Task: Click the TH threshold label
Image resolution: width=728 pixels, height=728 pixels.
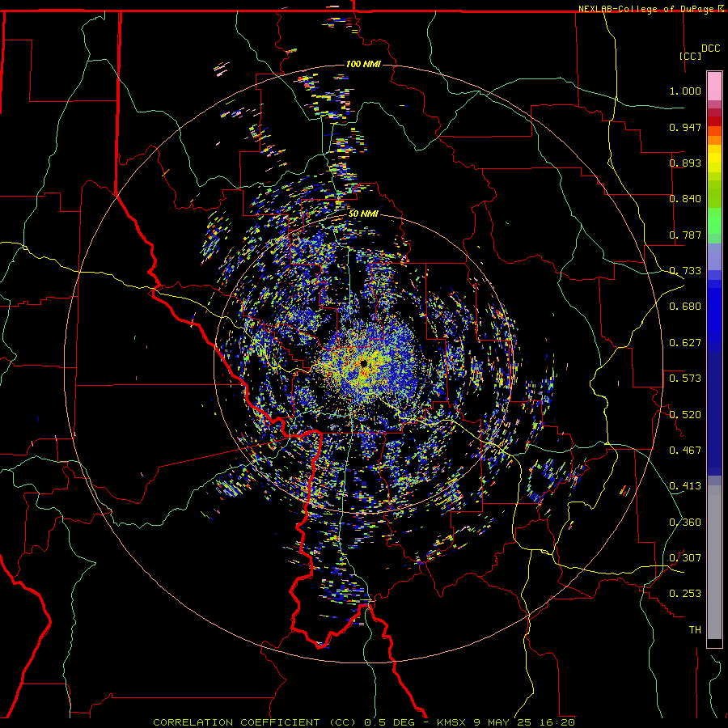Action: [695, 630]
